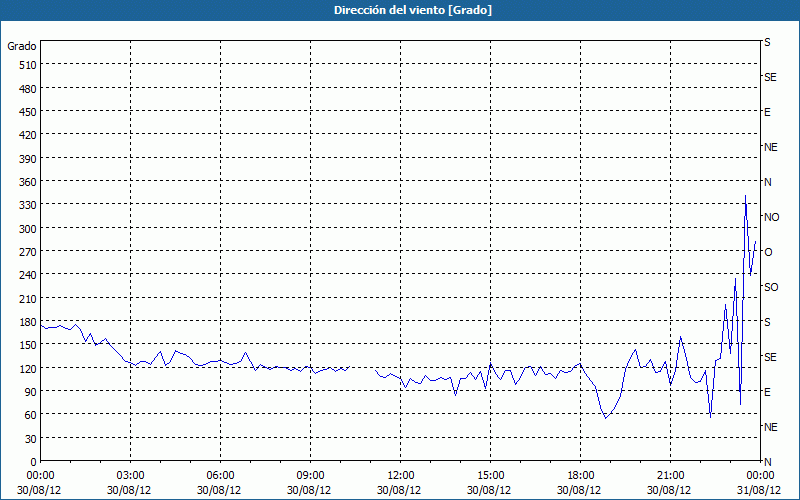Select the 510 value on the degree axis
Viewport: 800px width, 500px height.
pos(29,65)
